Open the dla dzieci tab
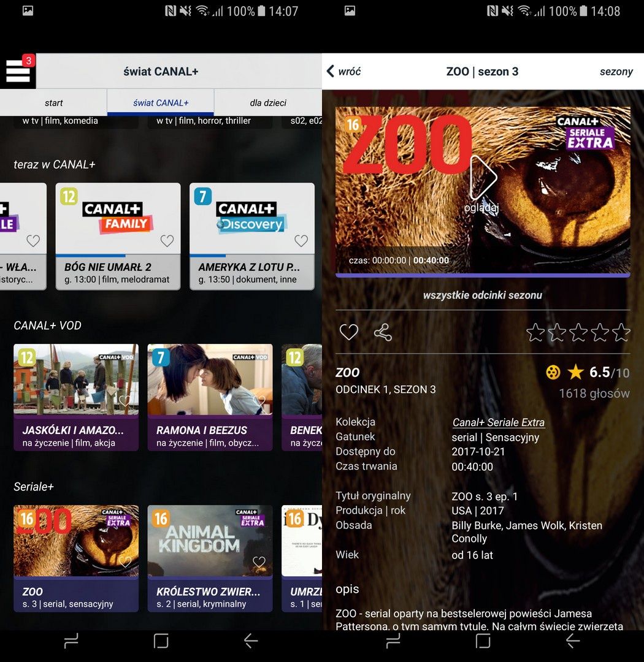The height and width of the screenshot is (662, 644). coord(268,102)
